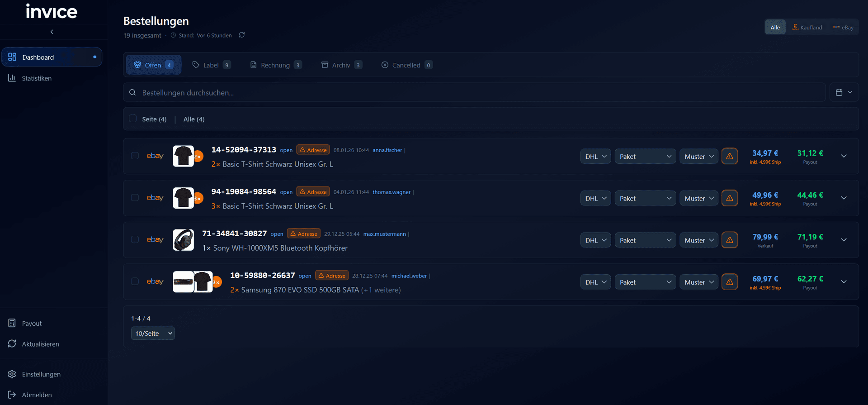The image size is (868, 405).
Task: Collapse the sidebar with the left chevron
Action: coord(52,32)
